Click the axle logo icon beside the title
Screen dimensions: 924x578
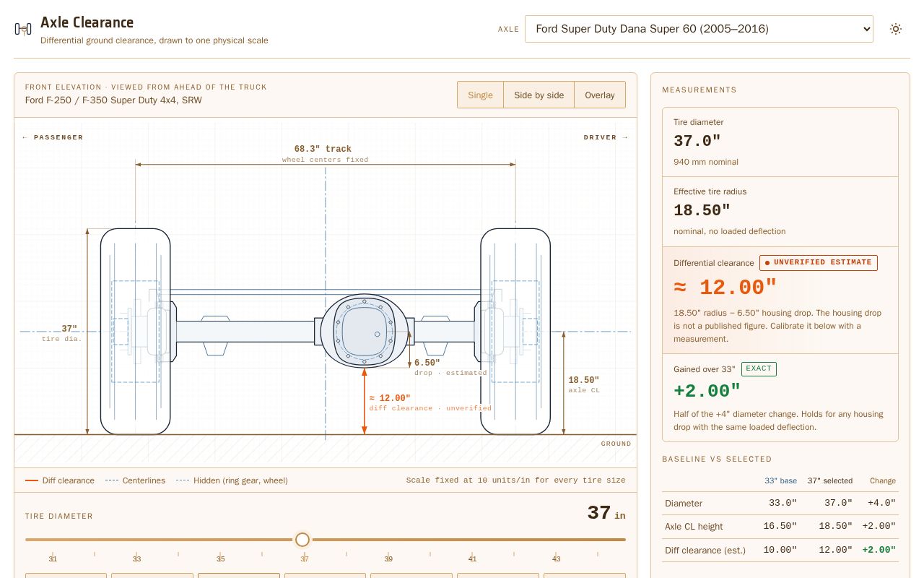[23, 29]
